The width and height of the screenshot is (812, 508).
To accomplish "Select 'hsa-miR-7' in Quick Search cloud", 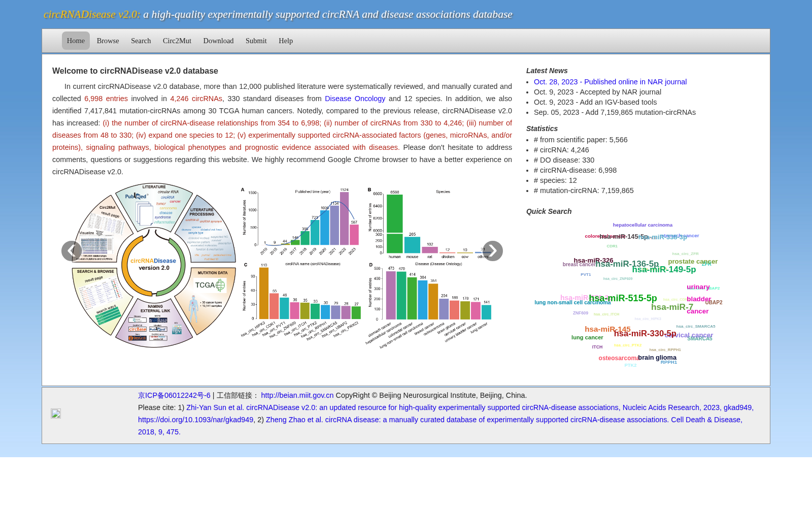I will pos(672,307).
